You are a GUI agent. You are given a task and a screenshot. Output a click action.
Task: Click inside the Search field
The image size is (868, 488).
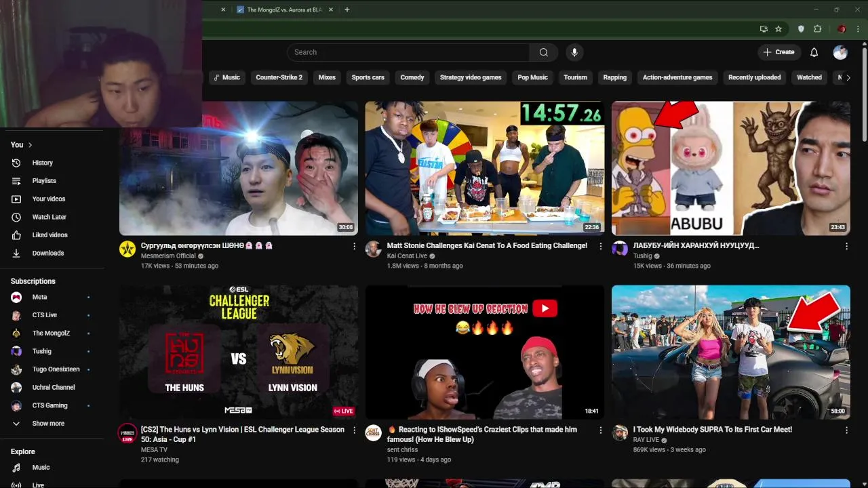(408, 52)
